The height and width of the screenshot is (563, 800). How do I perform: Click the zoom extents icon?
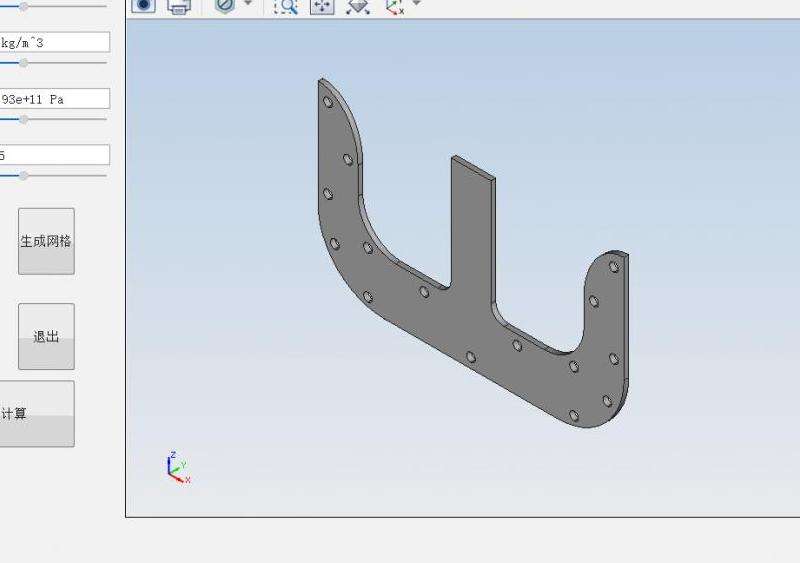[x=322, y=6]
